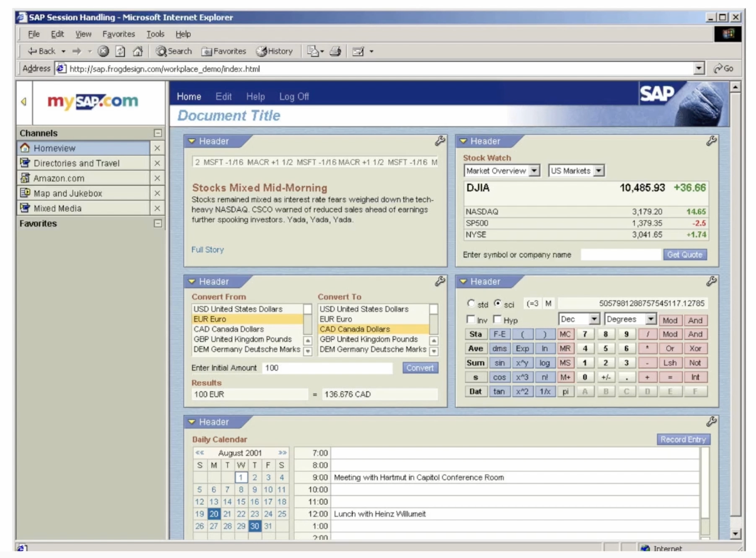This screenshot has height=558, width=756.
Task: Select the sci calculator mode
Action: tap(497, 304)
